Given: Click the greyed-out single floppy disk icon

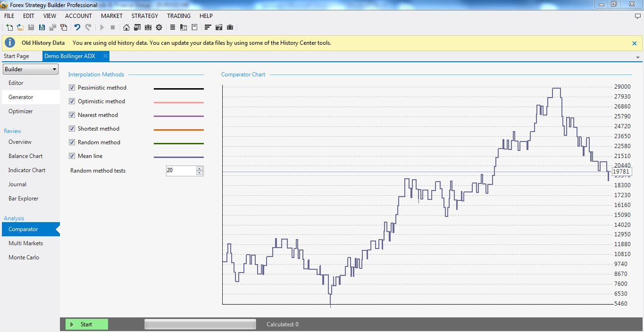Looking at the screenshot, I should [x=31, y=27].
